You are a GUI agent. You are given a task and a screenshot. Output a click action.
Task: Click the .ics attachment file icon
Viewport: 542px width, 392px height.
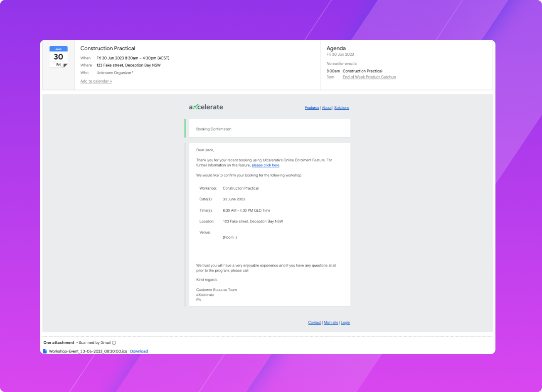click(x=45, y=351)
